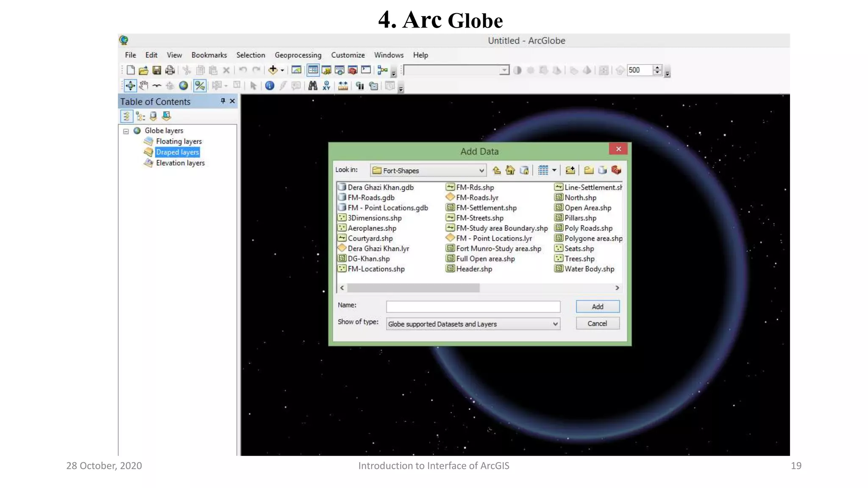Open the Bookmarks menu
The width and height of the screenshot is (868, 488).
[209, 55]
